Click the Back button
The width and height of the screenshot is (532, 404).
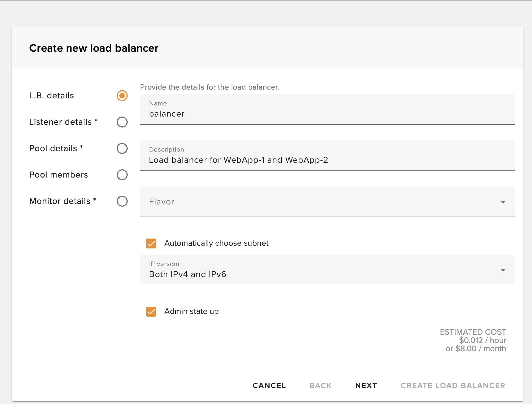point(320,385)
